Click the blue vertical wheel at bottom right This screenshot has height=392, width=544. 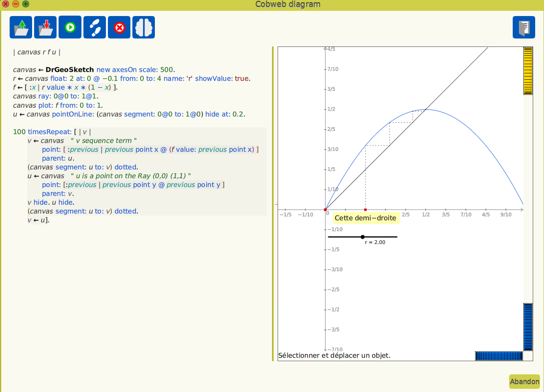click(528, 327)
